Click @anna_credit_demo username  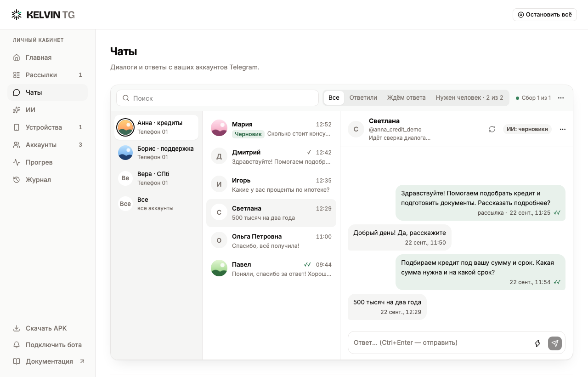[x=395, y=130]
